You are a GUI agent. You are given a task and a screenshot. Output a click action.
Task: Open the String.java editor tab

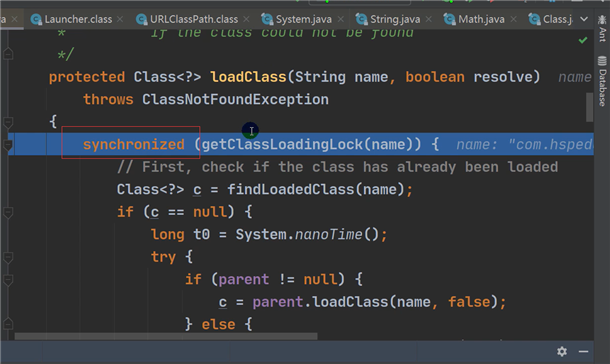pyautogui.click(x=395, y=19)
